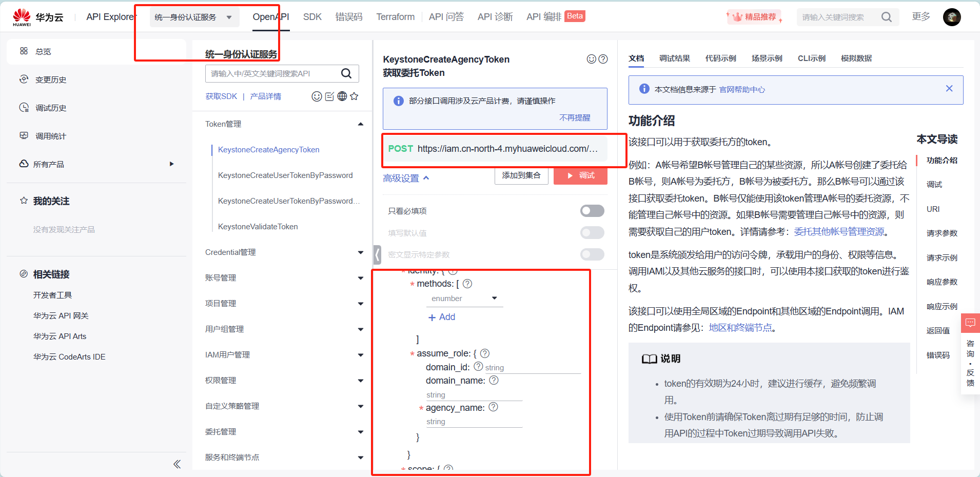Click the 调用统计 chart icon
This screenshot has width=980, height=477.
(x=24, y=135)
